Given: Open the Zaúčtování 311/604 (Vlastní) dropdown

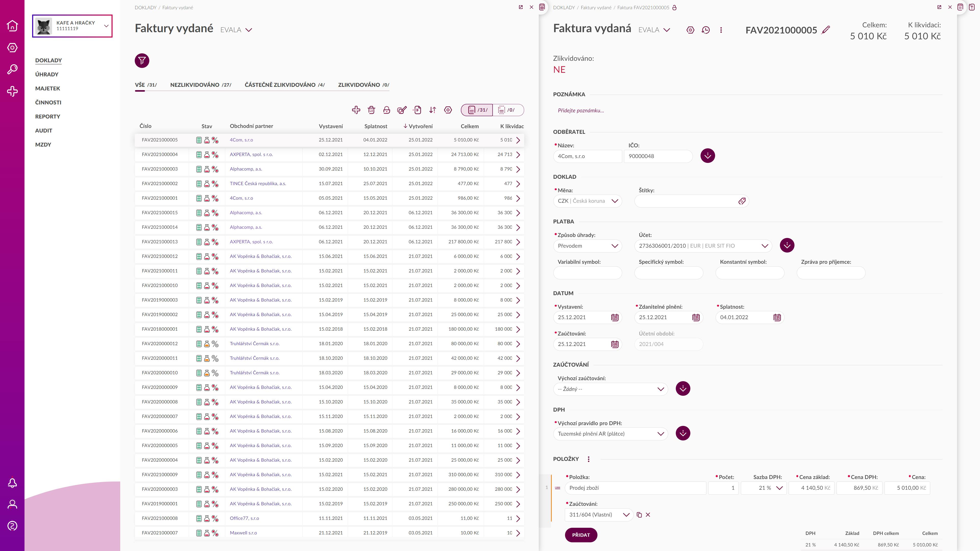Looking at the screenshot, I should (599, 515).
